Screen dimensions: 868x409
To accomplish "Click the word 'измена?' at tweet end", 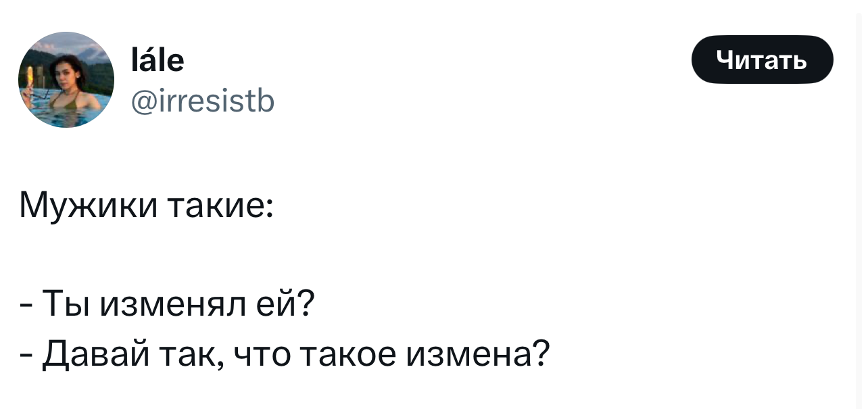I will pos(477,355).
